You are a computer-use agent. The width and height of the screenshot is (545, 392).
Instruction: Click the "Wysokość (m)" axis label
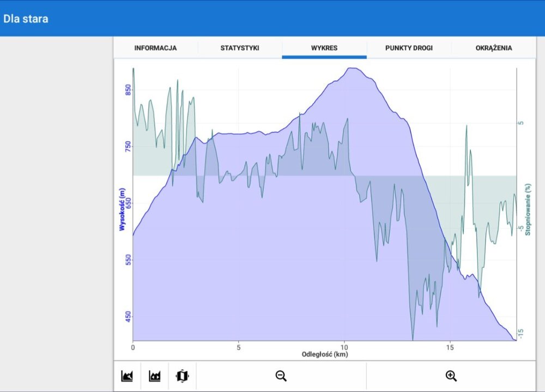click(123, 209)
